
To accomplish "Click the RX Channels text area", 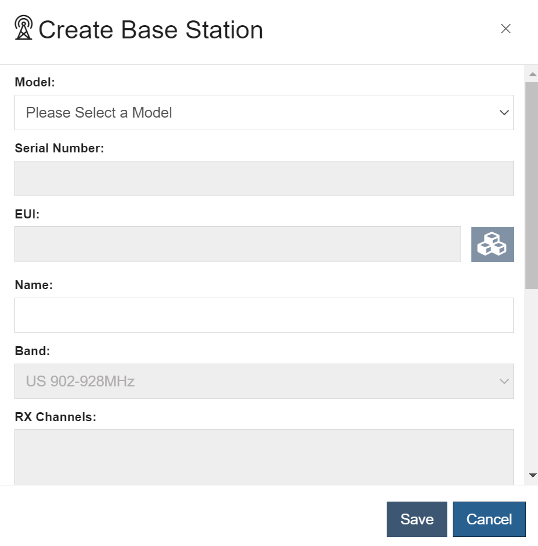I will point(264,457).
